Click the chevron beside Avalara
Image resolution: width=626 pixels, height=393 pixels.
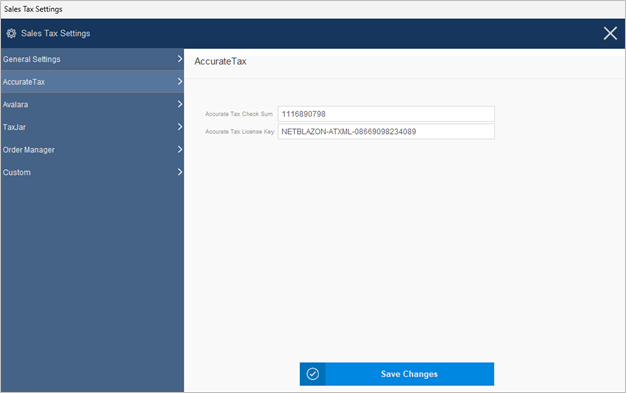pyautogui.click(x=180, y=104)
